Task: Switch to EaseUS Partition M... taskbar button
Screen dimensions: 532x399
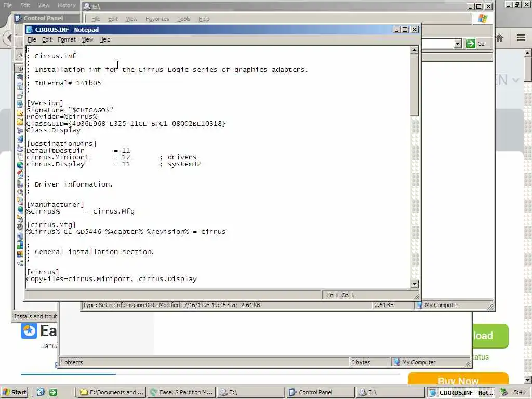Action: pyautogui.click(x=182, y=392)
